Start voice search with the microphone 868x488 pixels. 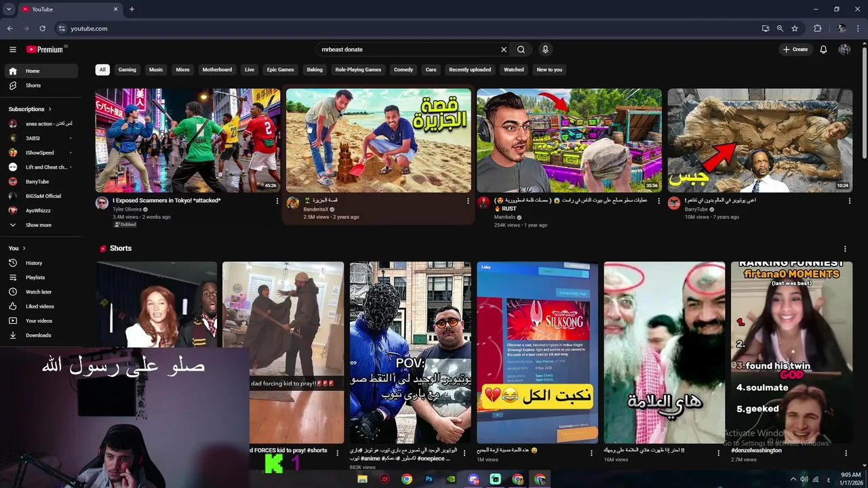545,49
